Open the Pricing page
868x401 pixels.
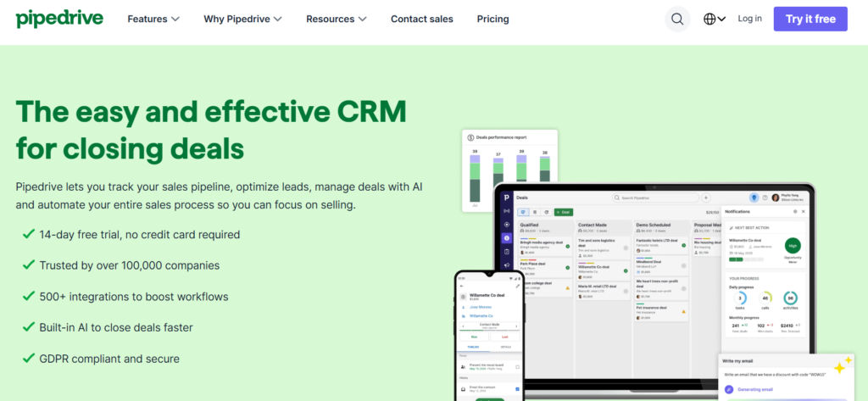point(492,19)
